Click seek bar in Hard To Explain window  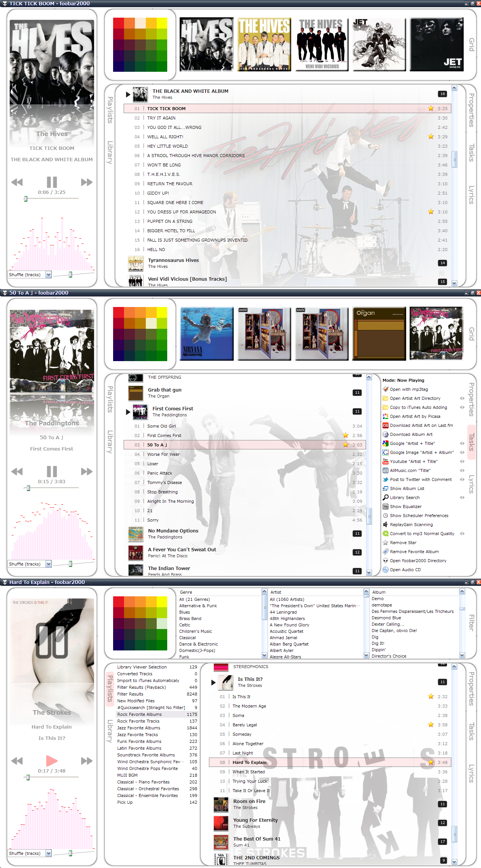pos(51,777)
